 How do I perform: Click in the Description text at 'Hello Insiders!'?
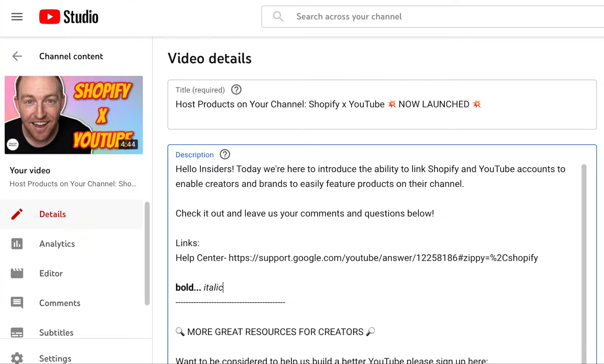(205, 169)
